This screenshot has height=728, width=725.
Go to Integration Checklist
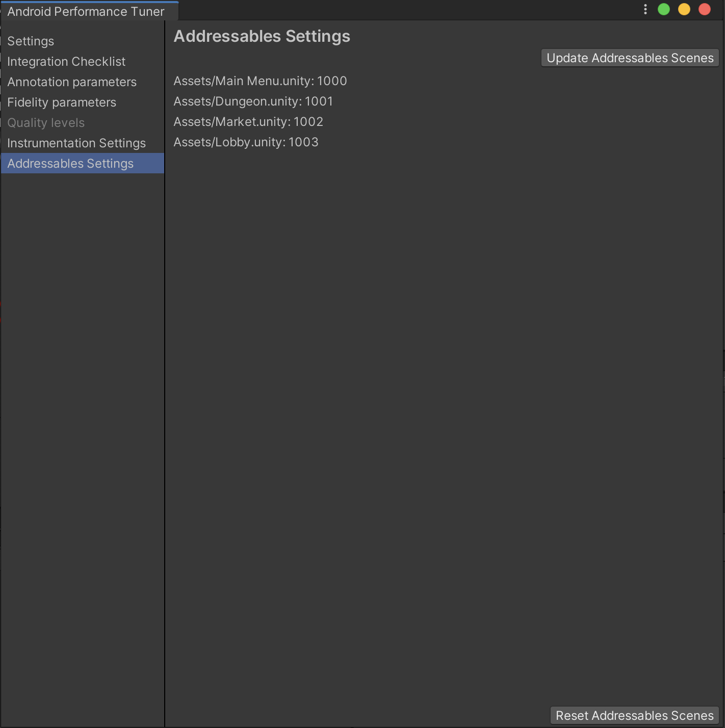pos(66,62)
